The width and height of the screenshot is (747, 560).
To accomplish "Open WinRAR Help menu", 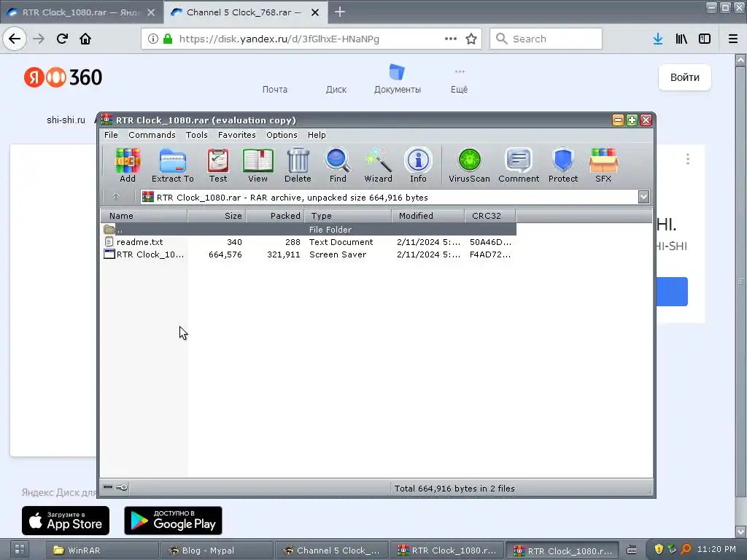I will click(317, 135).
